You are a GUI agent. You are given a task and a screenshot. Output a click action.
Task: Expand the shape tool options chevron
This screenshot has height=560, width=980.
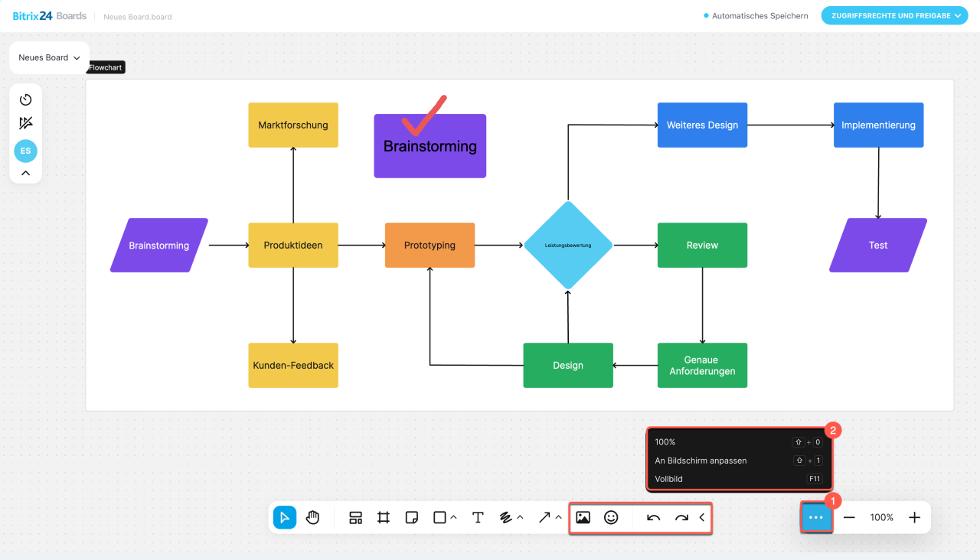click(x=454, y=518)
